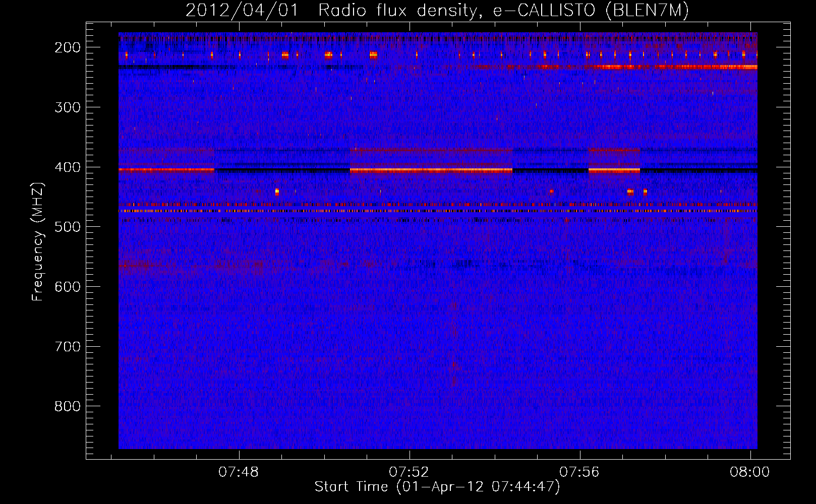Click the '08:00' time tick label

click(750, 472)
